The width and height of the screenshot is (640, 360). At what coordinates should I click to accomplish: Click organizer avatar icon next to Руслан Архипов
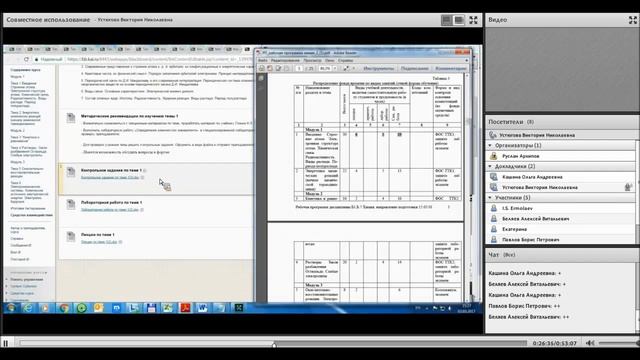(493, 156)
